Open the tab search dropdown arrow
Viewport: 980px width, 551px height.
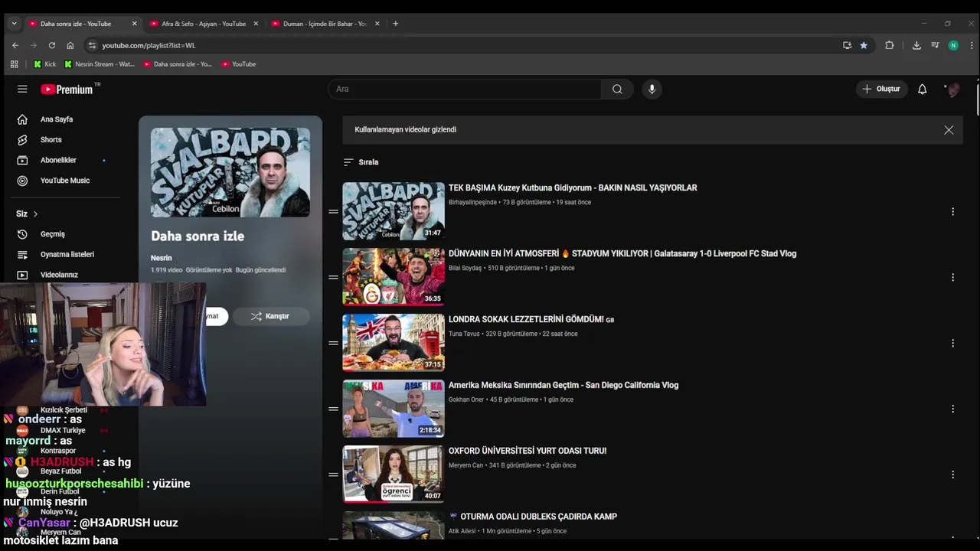(14, 24)
